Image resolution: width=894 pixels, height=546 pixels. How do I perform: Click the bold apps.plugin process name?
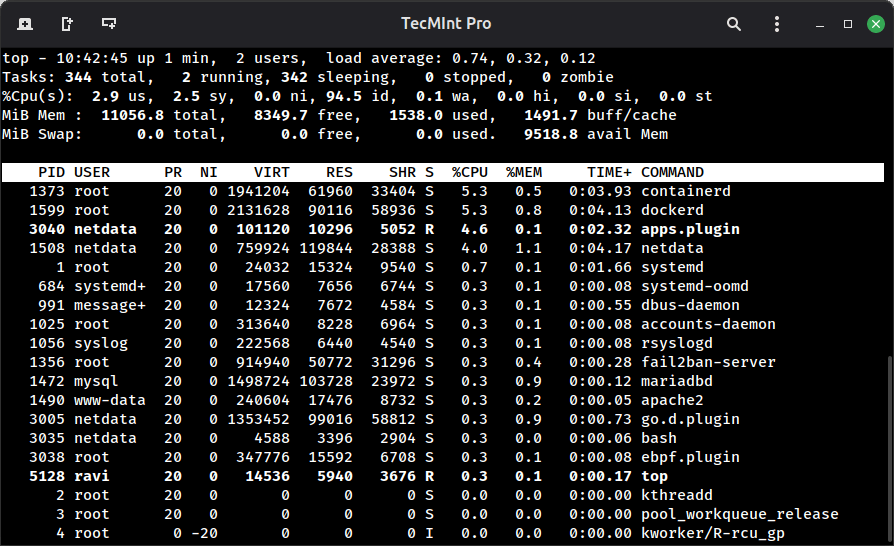pyautogui.click(x=690, y=229)
